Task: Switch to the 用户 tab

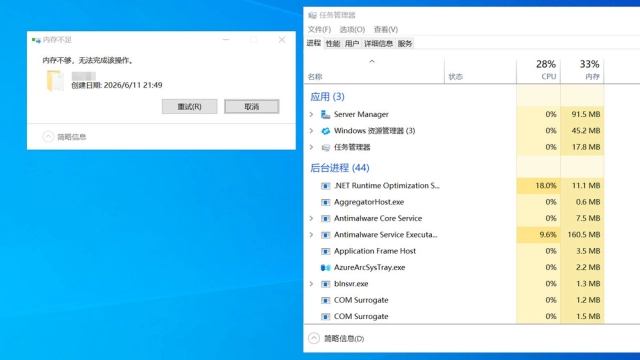Action: click(352, 43)
